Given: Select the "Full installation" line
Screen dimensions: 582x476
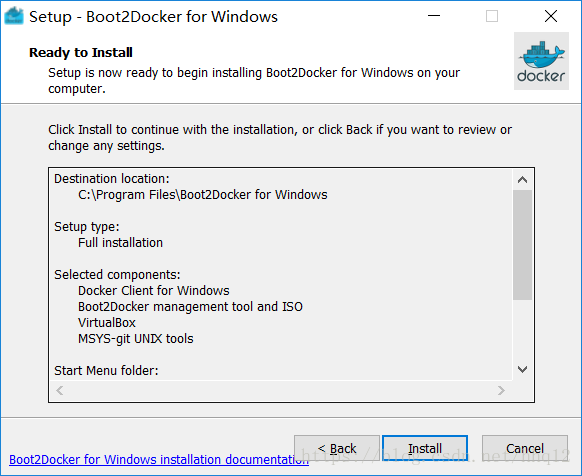Looking at the screenshot, I should point(120,243).
